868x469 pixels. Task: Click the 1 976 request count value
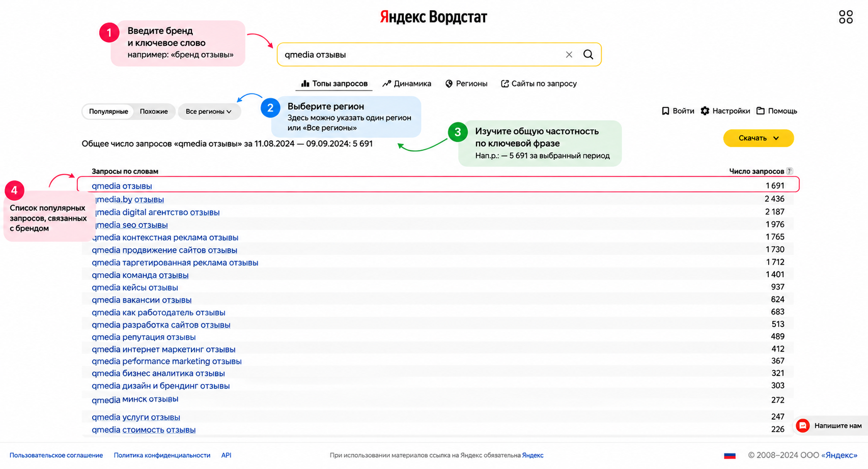[775, 224]
